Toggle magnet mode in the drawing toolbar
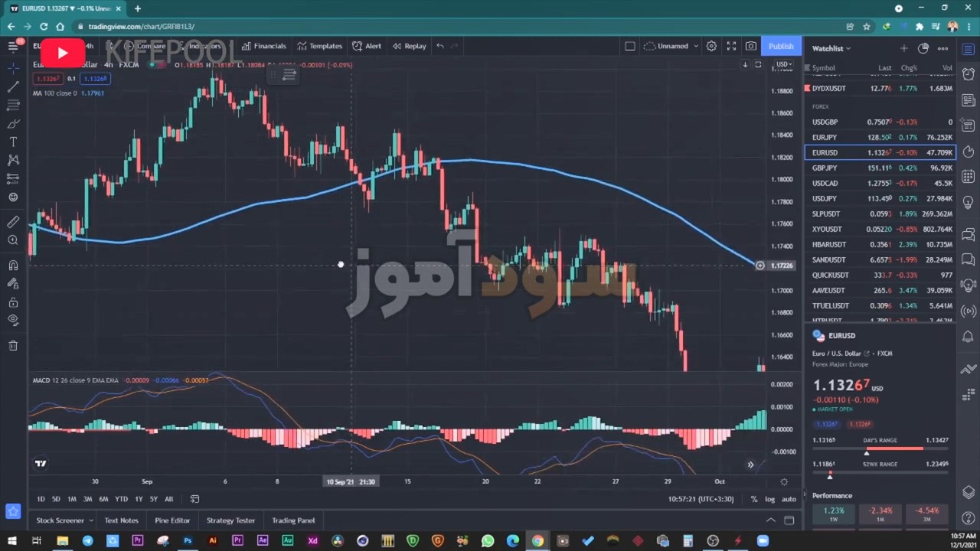The width and height of the screenshot is (980, 551). click(x=13, y=266)
